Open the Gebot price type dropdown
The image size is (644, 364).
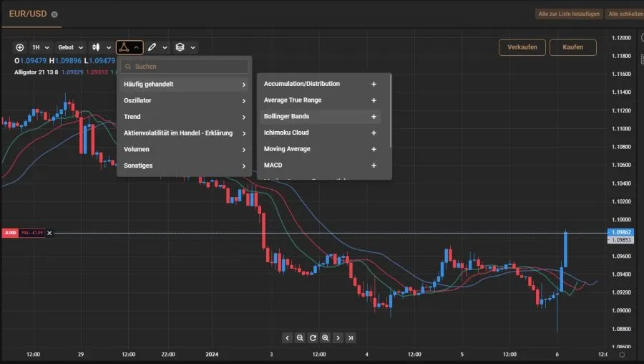70,47
